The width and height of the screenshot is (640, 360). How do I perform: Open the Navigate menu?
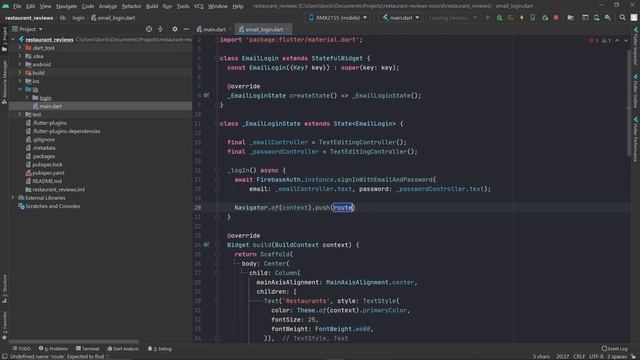(x=66, y=6)
